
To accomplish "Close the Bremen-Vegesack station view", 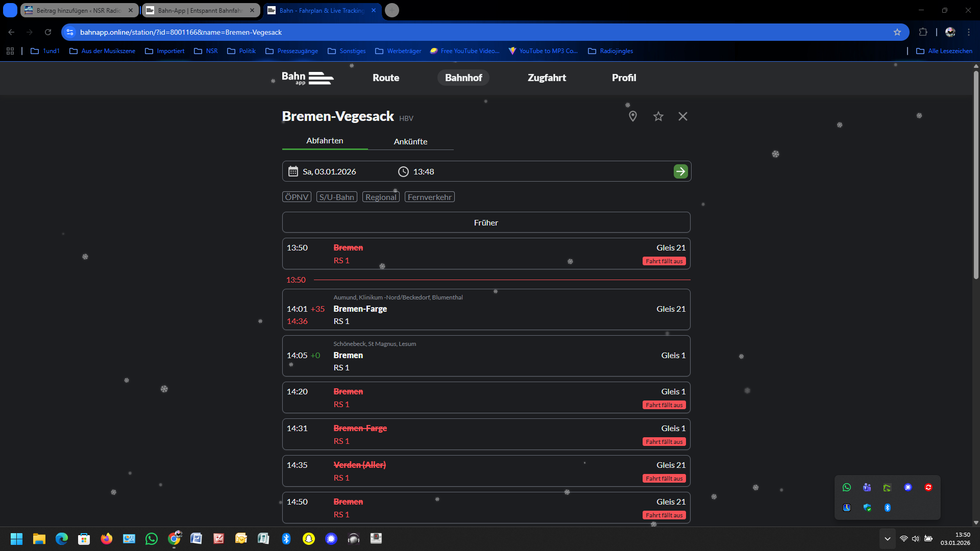I will [682, 116].
